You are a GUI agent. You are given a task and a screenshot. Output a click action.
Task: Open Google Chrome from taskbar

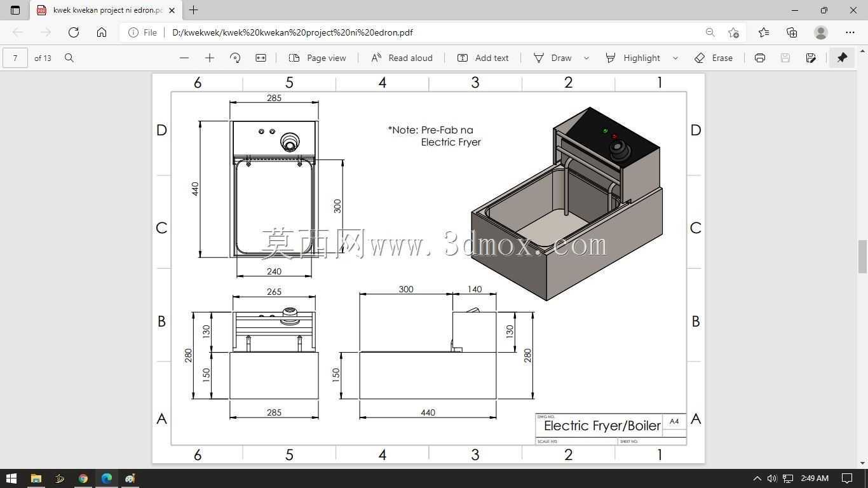pos(83,478)
